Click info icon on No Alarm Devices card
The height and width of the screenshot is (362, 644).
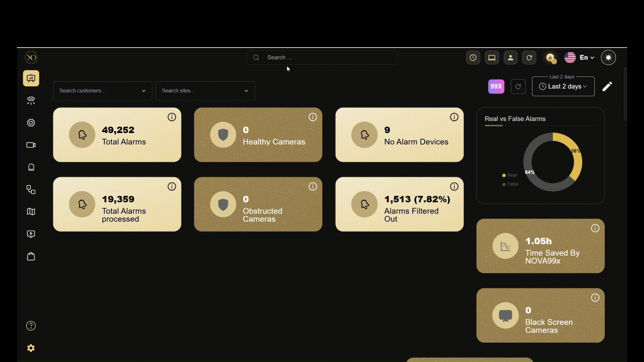[454, 117]
